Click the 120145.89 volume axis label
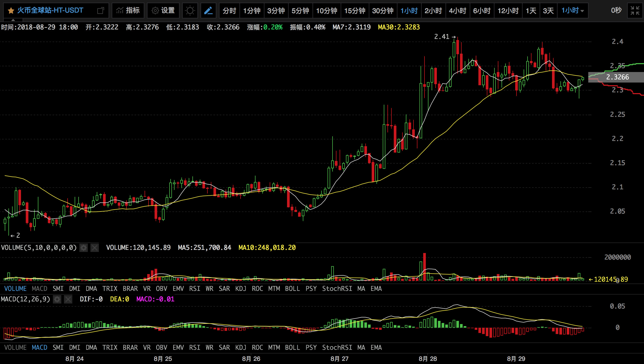Viewport: 644px width, 364px height. (608, 279)
